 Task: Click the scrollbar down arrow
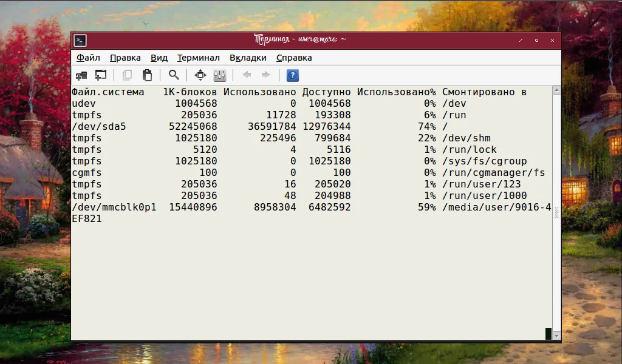point(556,335)
